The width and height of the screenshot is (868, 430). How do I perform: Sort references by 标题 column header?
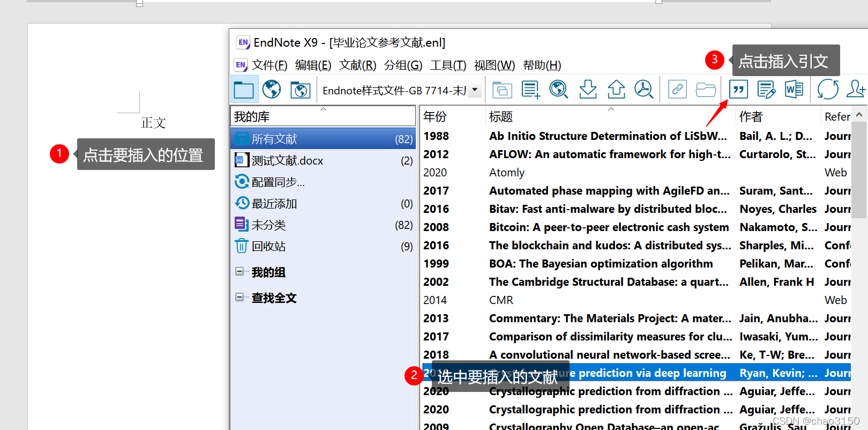pos(610,116)
